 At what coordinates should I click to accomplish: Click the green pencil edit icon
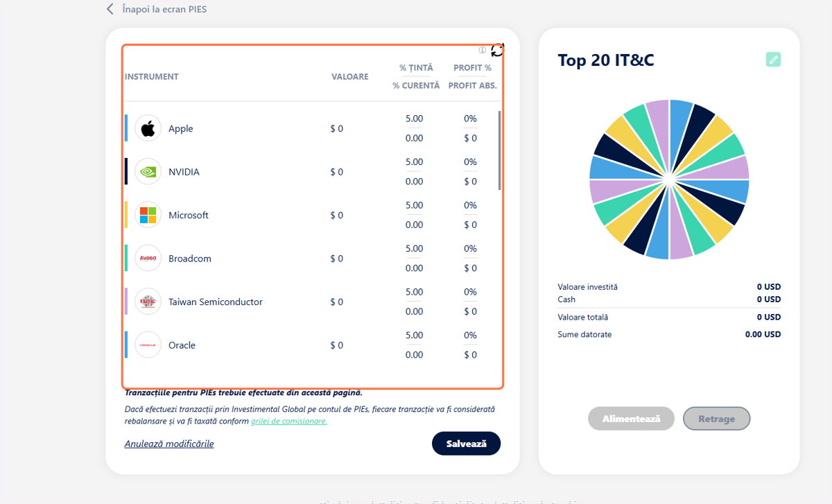click(x=773, y=60)
